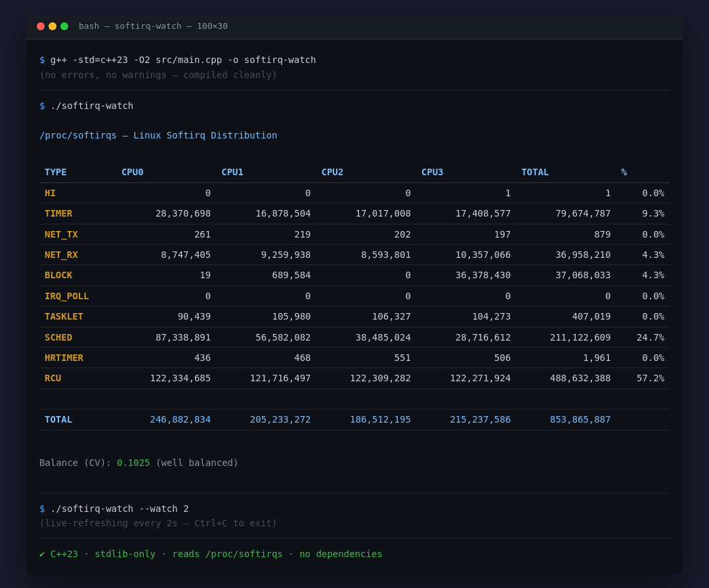Click HRTIMER CPU2 value 551
The image size is (709, 588).
402,358
